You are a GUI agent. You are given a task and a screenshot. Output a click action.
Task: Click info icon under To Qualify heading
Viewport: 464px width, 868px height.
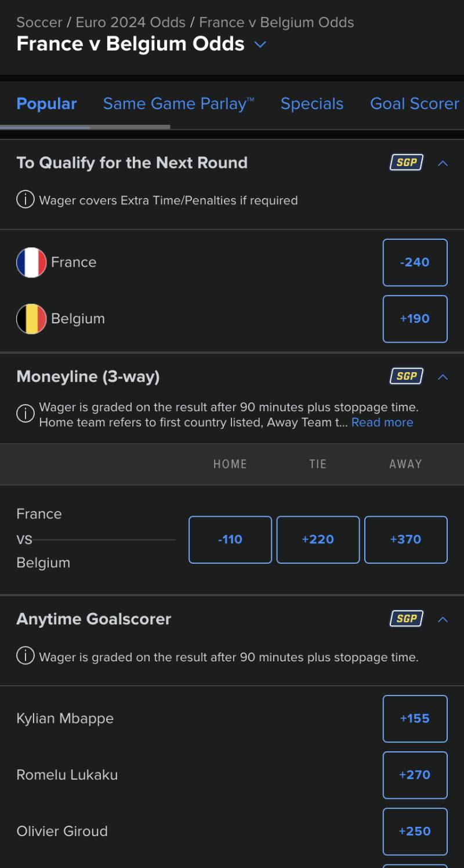coord(25,200)
